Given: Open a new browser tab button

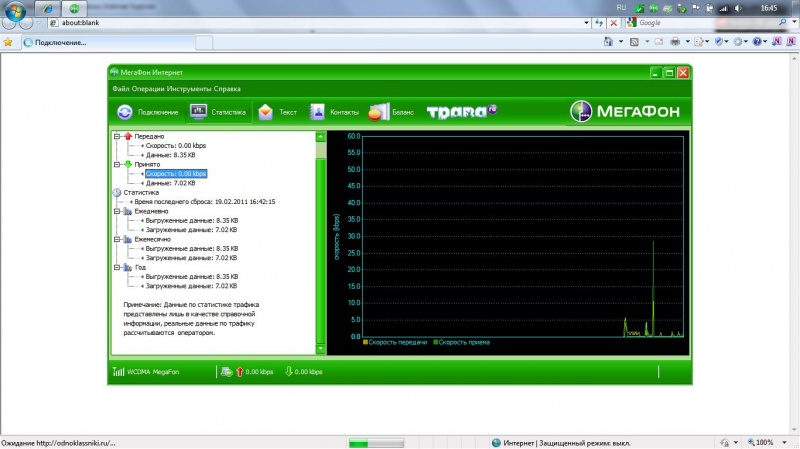Looking at the screenshot, I should 204,43.
